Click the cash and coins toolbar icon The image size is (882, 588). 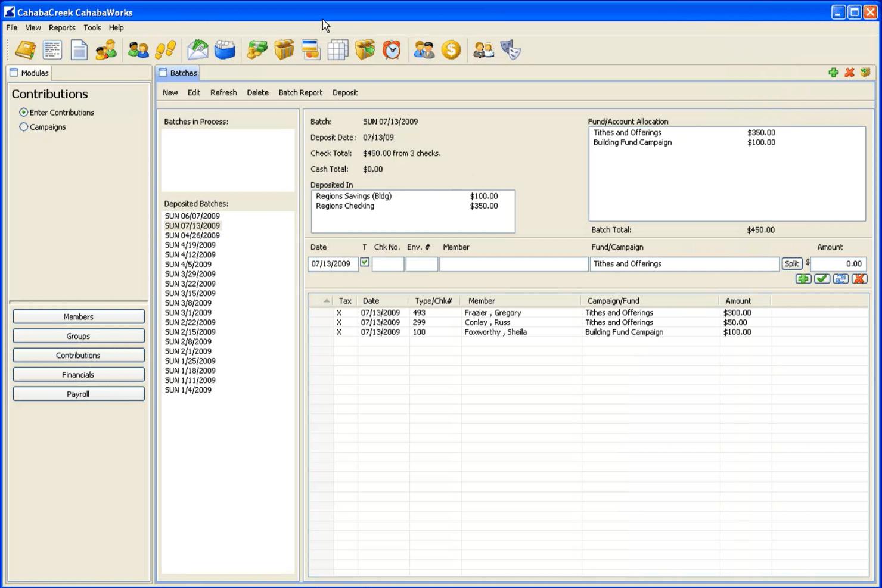[257, 50]
